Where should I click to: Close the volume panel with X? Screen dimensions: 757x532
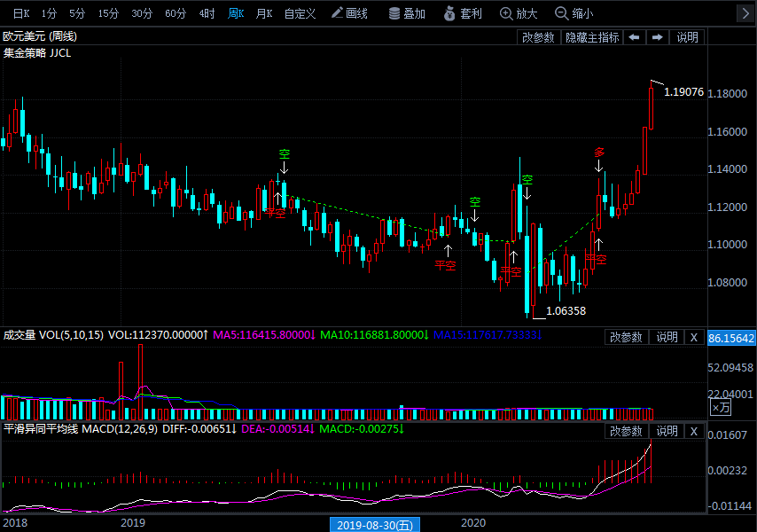(x=694, y=337)
